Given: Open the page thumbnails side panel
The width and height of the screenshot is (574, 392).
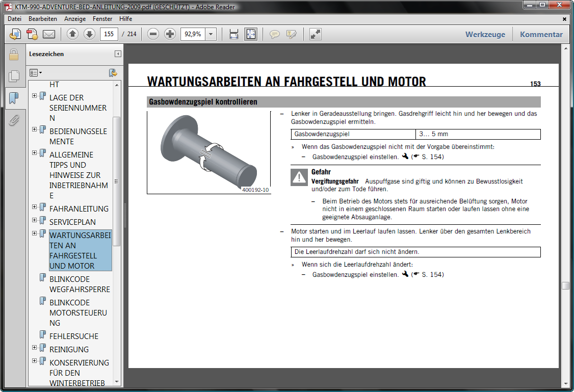Looking at the screenshot, I should [14, 76].
